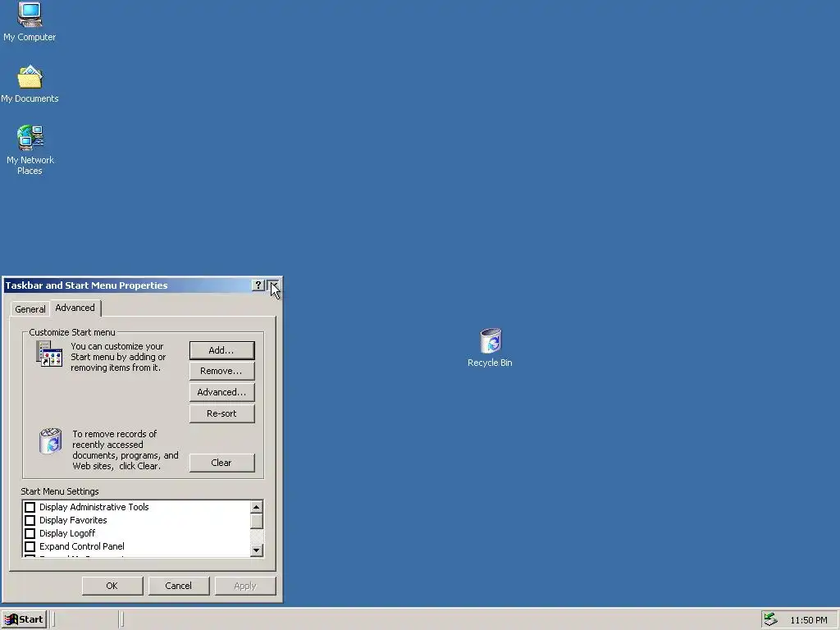Enable Expand Control Panel checkbox
840x630 pixels.
30,546
